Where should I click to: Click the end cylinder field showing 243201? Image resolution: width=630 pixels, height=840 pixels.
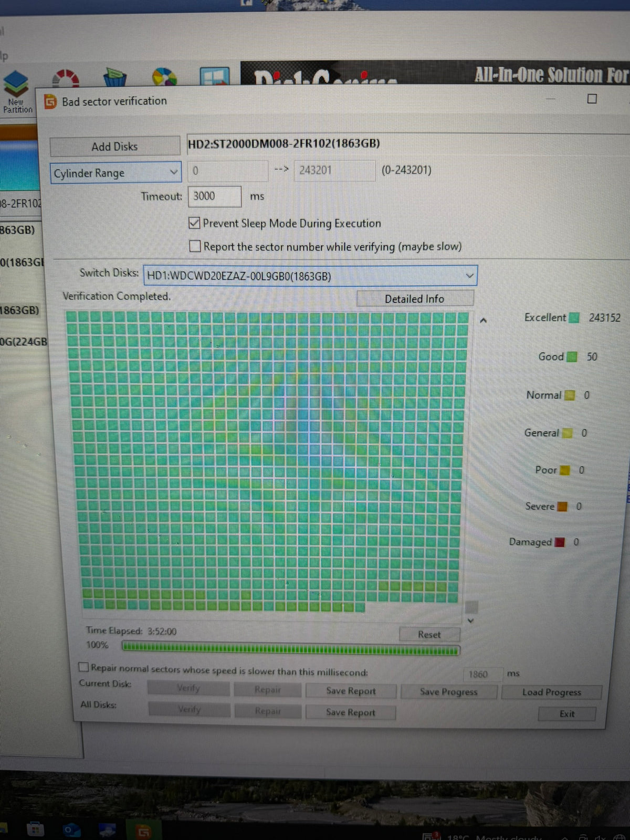334,170
